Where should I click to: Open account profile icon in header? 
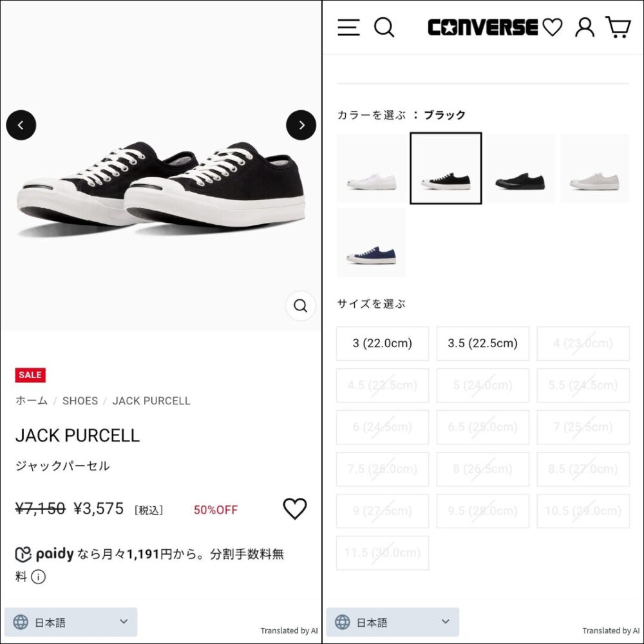(585, 28)
